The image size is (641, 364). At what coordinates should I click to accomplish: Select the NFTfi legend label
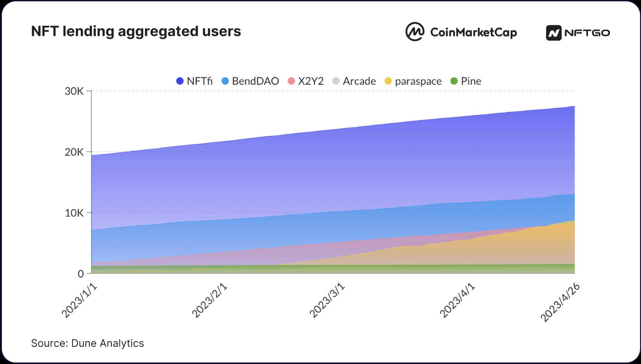[x=199, y=81]
